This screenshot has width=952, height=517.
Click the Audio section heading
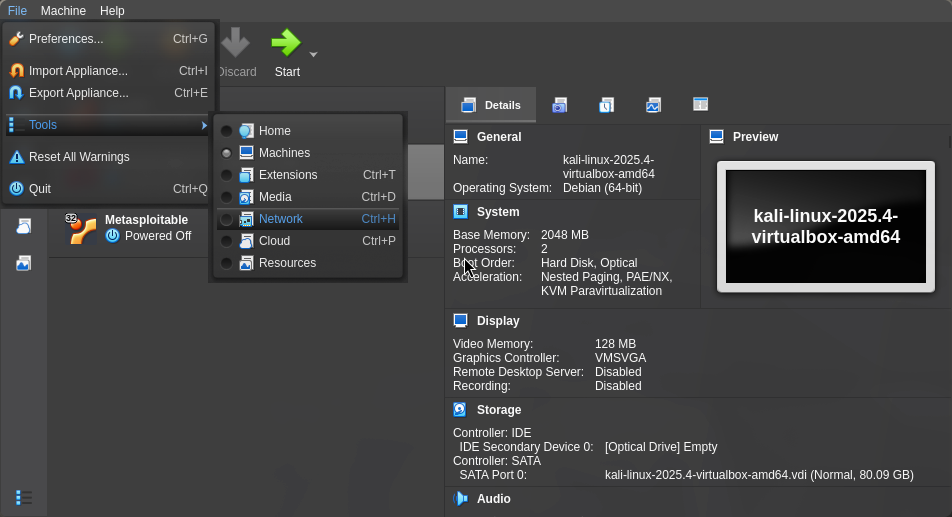coord(494,499)
